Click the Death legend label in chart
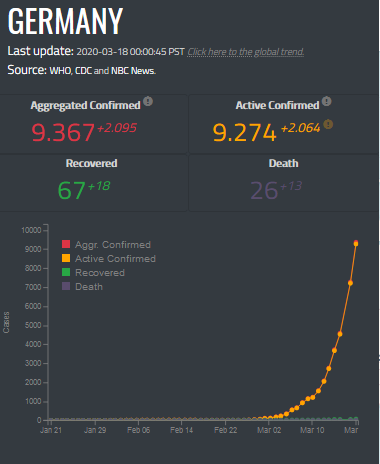 (x=89, y=287)
